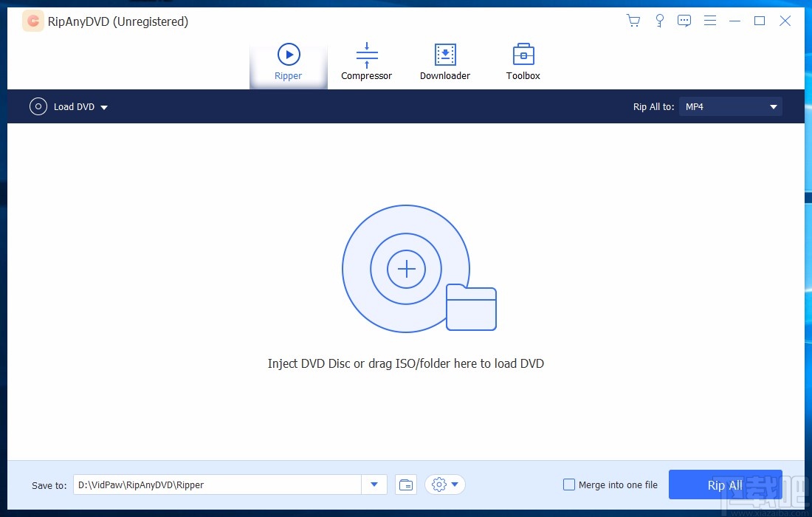Screen dimensions: 812x517
Task: Open the output folder icon
Action: tap(406, 485)
